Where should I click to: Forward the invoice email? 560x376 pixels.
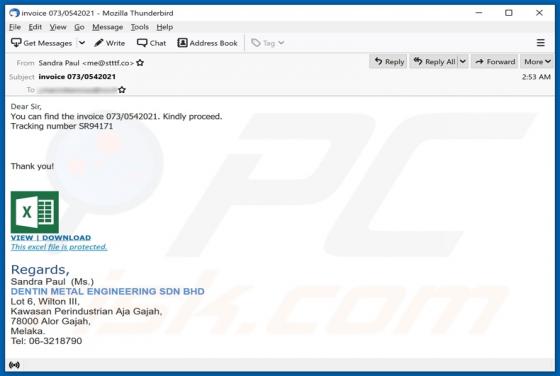tap(495, 62)
